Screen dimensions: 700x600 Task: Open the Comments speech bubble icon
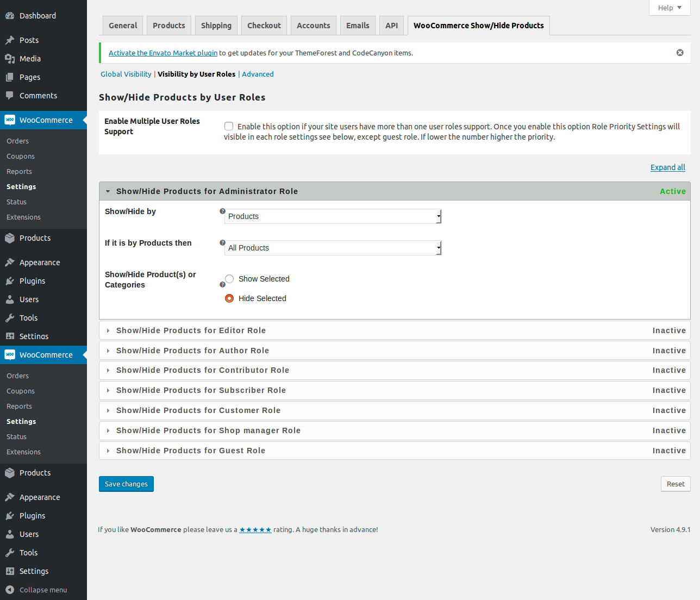coord(10,96)
